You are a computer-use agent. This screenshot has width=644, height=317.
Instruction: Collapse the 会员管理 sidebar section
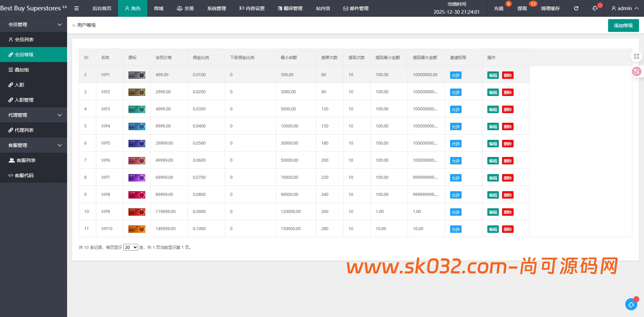[34, 24]
